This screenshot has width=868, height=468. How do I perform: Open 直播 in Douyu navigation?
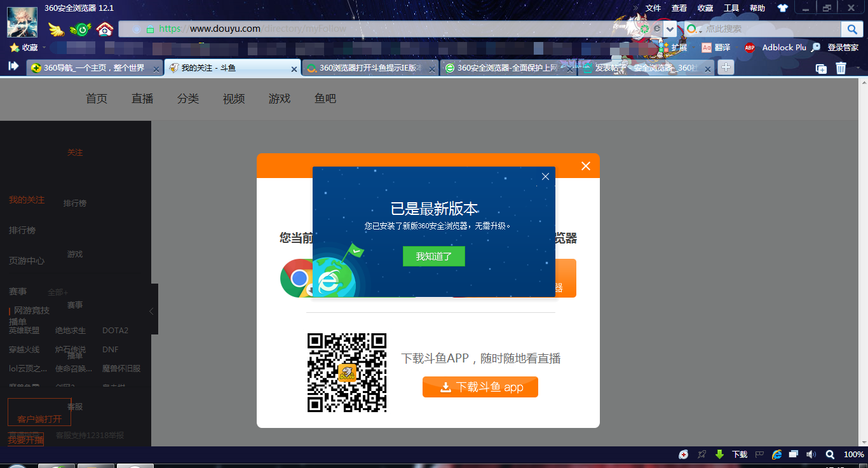click(142, 99)
